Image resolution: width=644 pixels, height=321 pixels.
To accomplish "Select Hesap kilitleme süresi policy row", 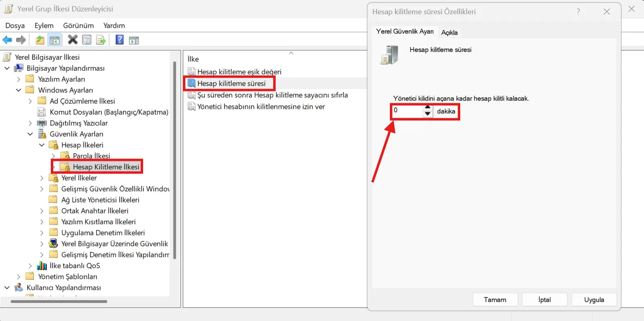I will click(x=231, y=83).
